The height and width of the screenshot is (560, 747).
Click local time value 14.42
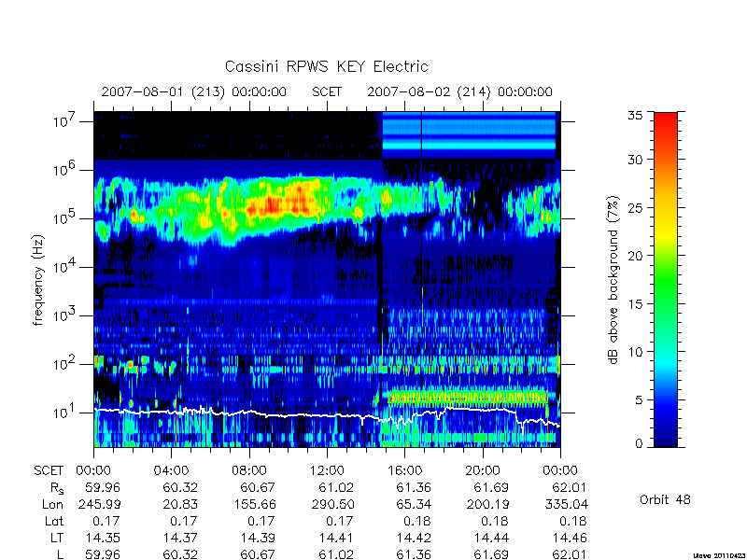coord(414,538)
